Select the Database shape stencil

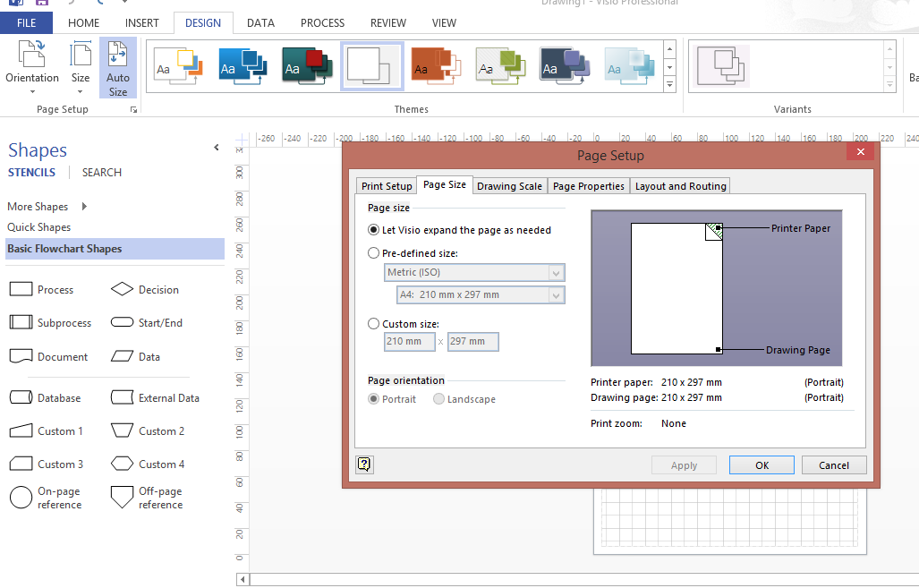pyautogui.click(x=21, y=396)
